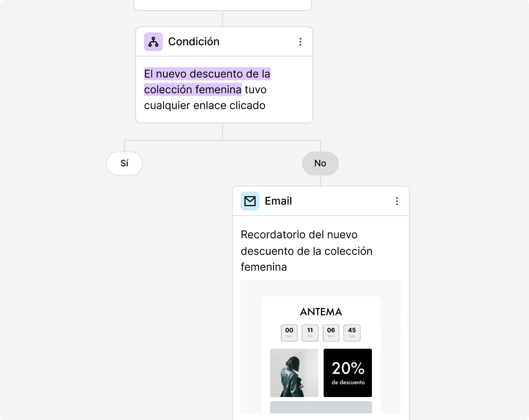Screen dimensions: 529x420
Task: Click the three-dot menu on the Condición node
Action: point(301,41)
